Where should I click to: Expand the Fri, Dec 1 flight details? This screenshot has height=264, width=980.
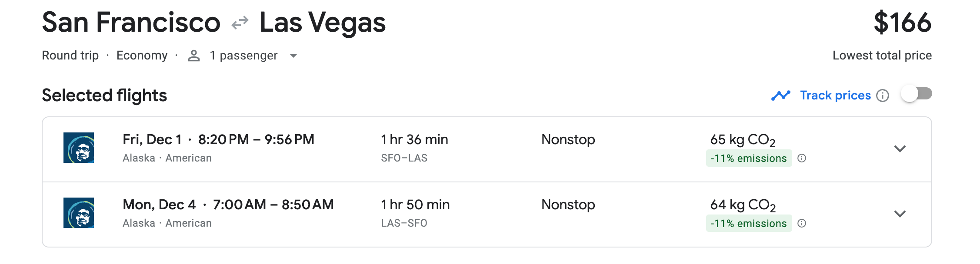pyautogui.click(x=900, y=148)
